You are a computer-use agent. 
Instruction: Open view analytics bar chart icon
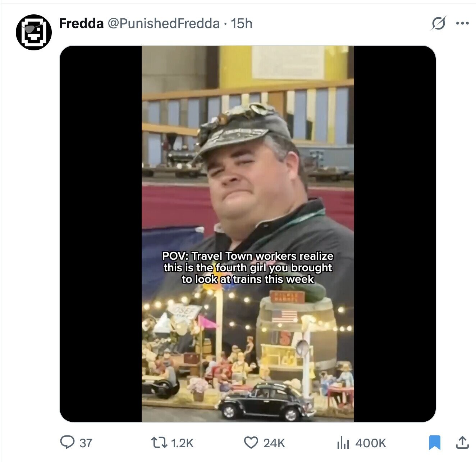tap(343, 443)
